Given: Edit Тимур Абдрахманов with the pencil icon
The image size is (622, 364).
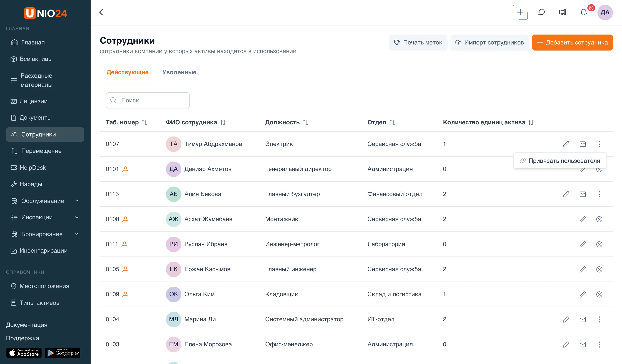Looking at the screenshot, I should [566, 144].
